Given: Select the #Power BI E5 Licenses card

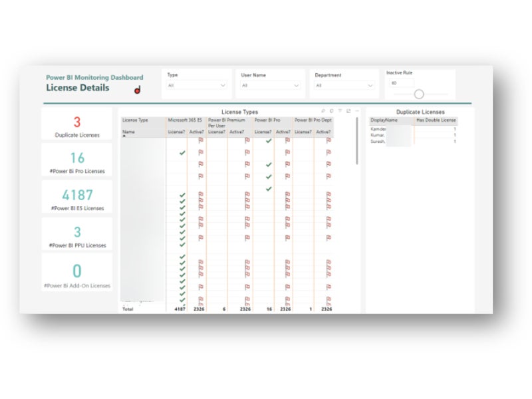Looking at the screenshot, I should tap(77, 198).
